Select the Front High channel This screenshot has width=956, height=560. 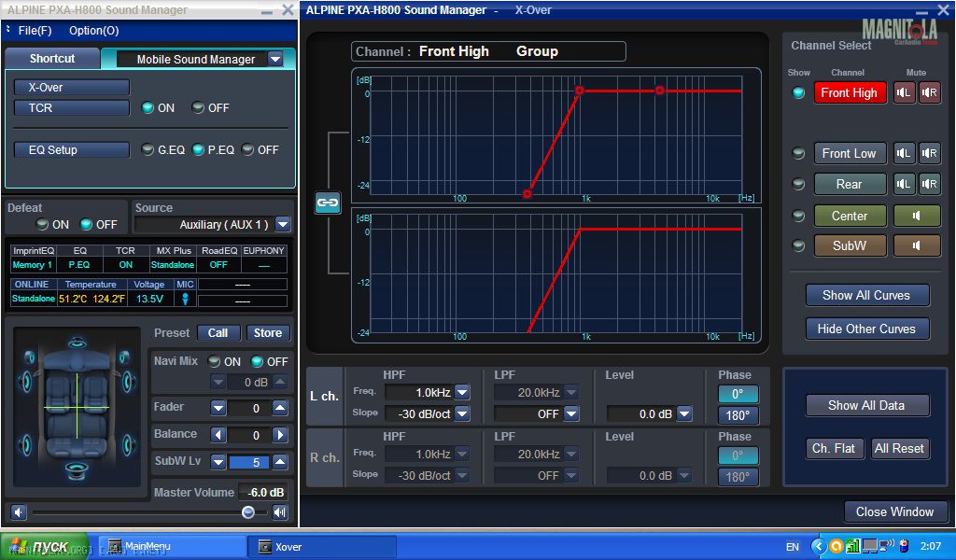(850, 92)
